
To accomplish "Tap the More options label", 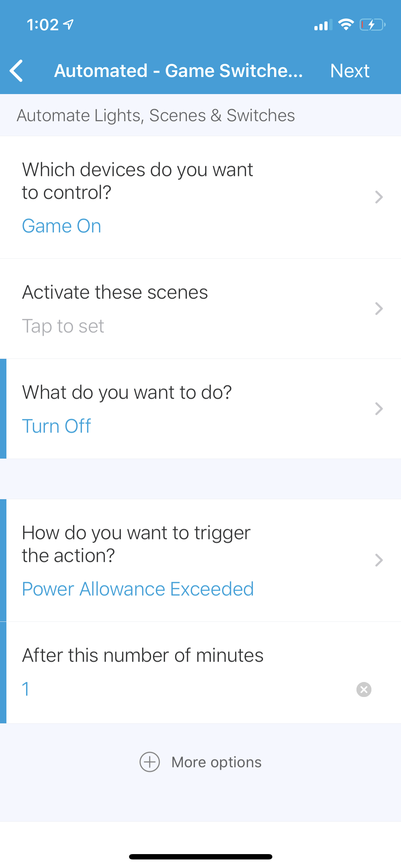I will click(x=216, y=762).
